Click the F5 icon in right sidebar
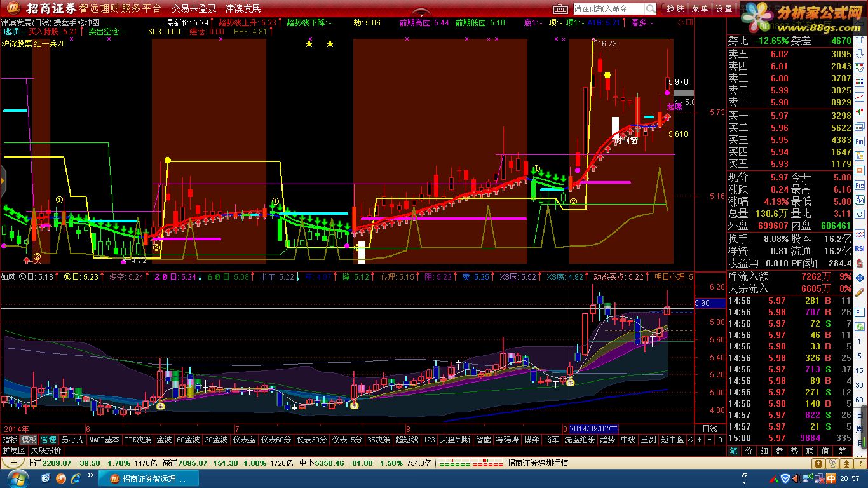 [x=860, y=312]
